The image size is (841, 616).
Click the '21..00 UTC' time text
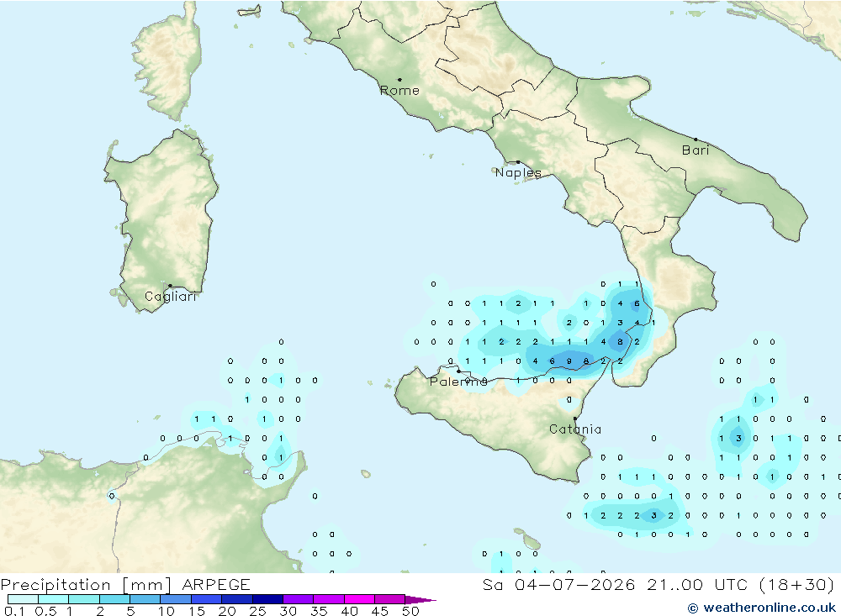697,584
